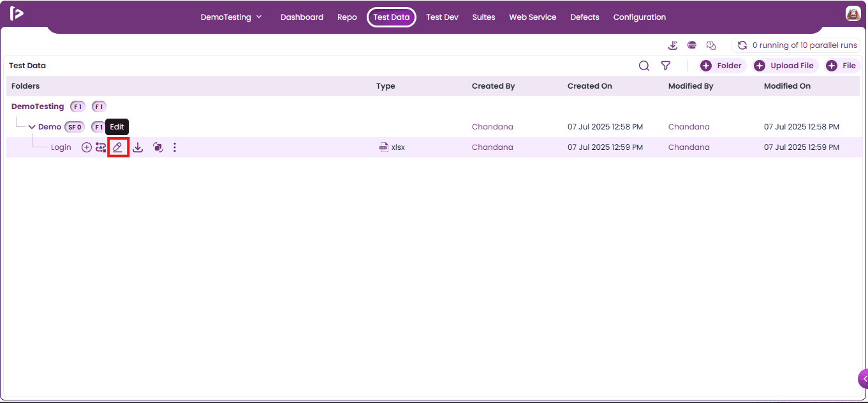Click the striped globe icon in top bar
Image resolution: width=868 pixels, height=403 pixels.
click(x=692, y=45)
